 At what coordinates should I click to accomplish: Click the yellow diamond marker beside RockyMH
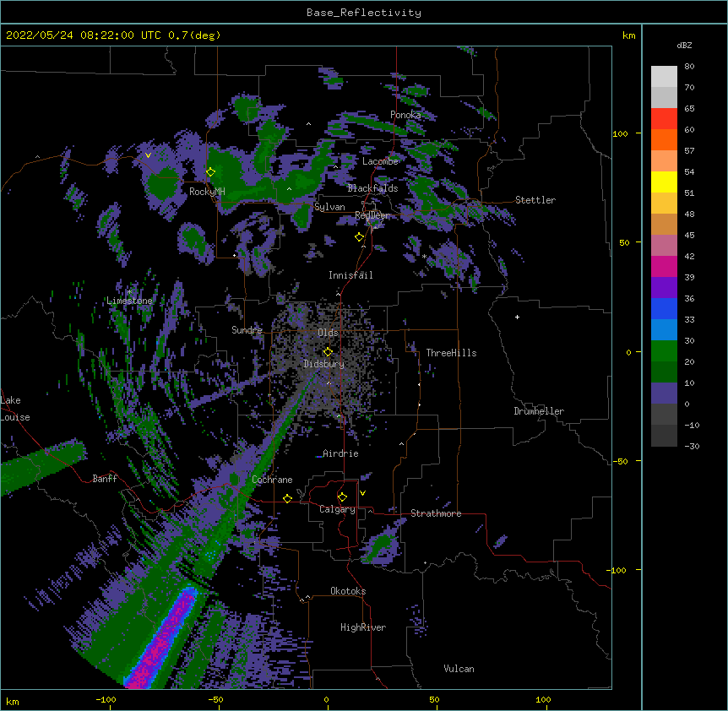(210, 172)
